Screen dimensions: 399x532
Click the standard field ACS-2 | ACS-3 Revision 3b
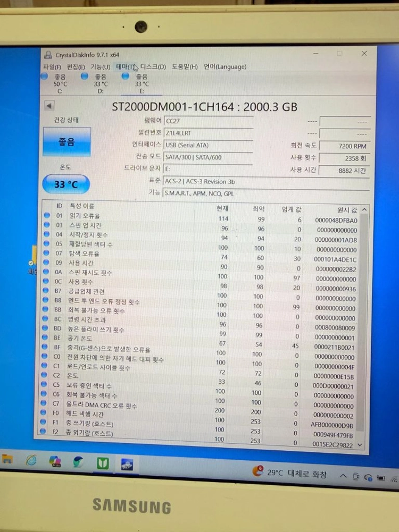266,182
